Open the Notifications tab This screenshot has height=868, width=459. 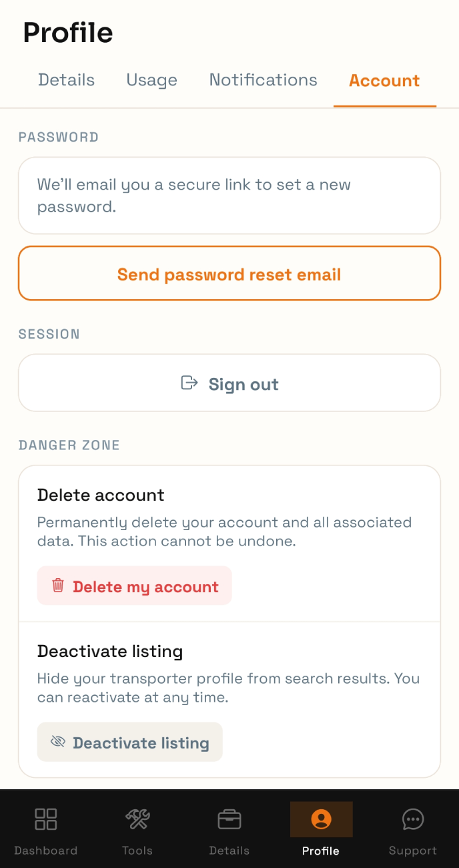pos(263,80)
